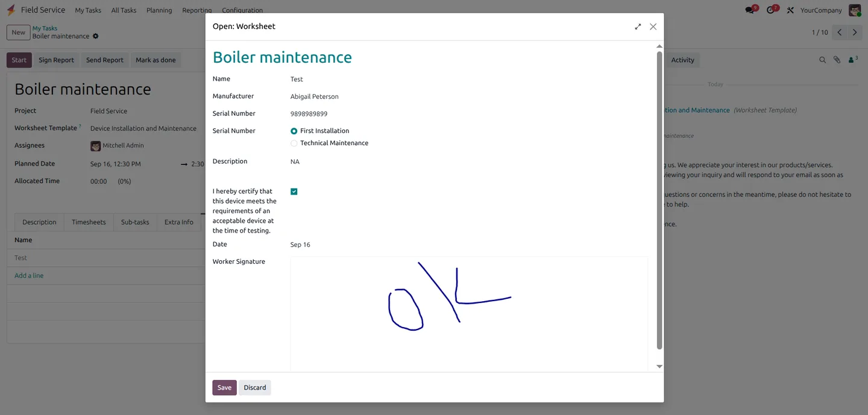Screen dimensions: 868x415
Task: Open the messages conversation icon
Action: tap(750, 10)
